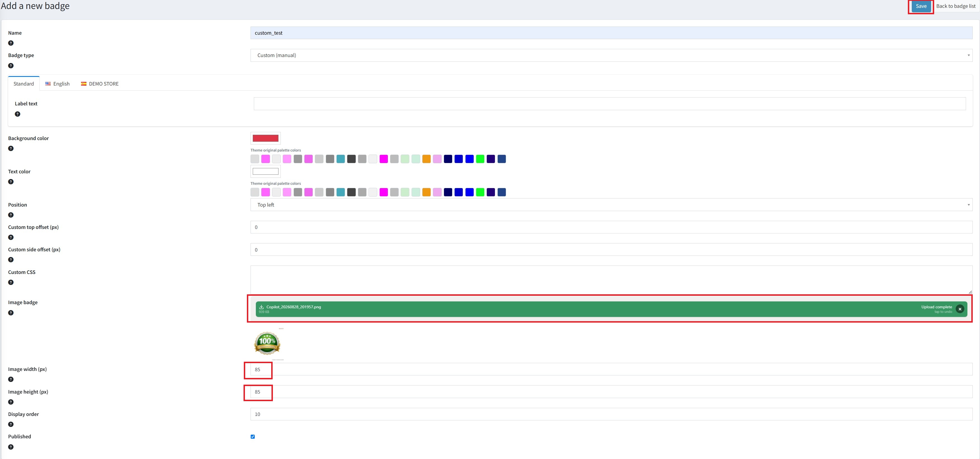Viewport: 980px width, 459px height.
Task: Switch to the DEMO STORE tab
Action: coord(100,84)
